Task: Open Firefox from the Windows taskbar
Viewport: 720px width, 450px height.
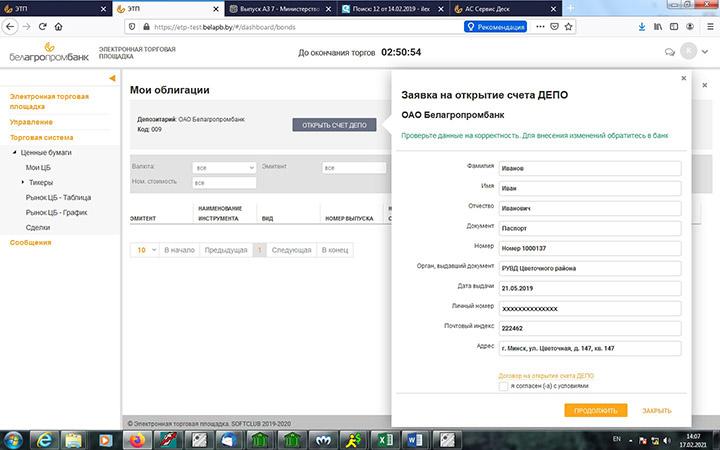Action: pyautogui.click(x=137, y=439)
